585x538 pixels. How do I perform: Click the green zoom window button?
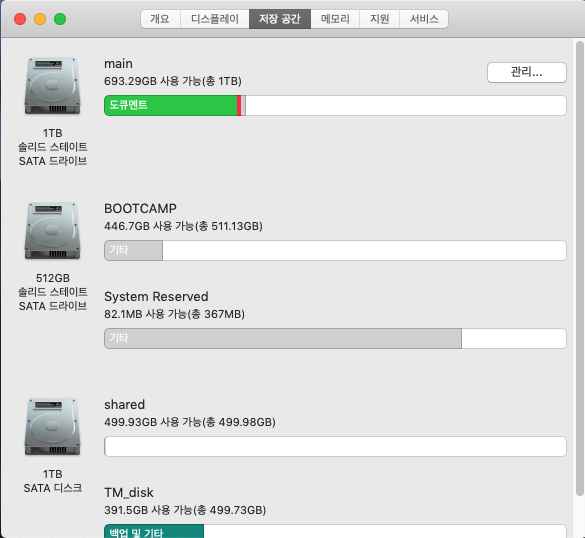(60, 19)
